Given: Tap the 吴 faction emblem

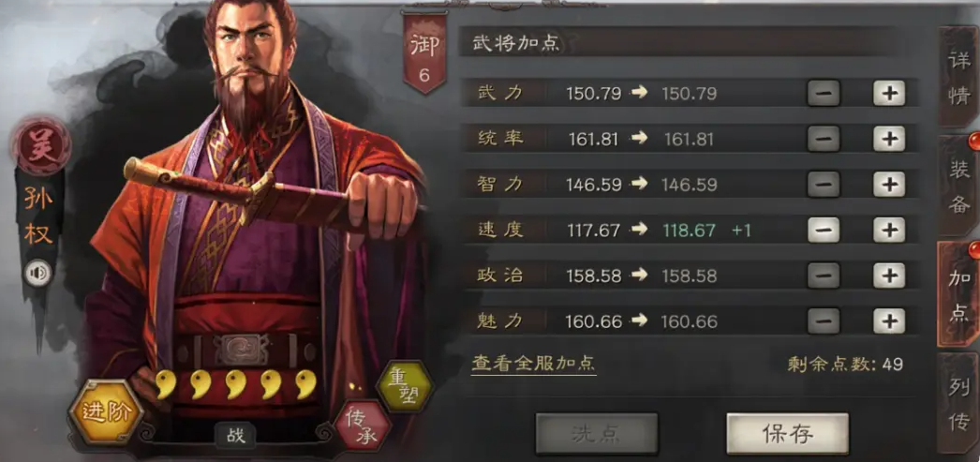Looking at the screenshot, I should click(41, 146).
